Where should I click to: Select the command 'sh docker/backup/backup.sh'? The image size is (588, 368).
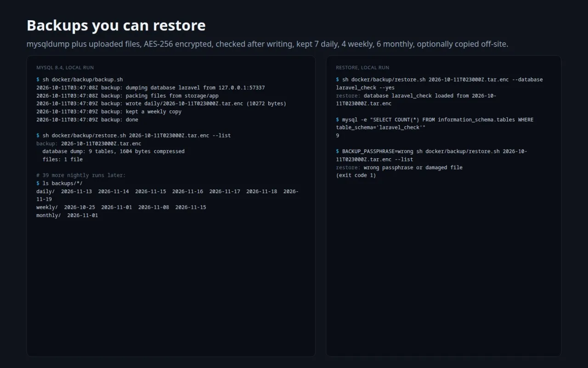pos(83,80)
